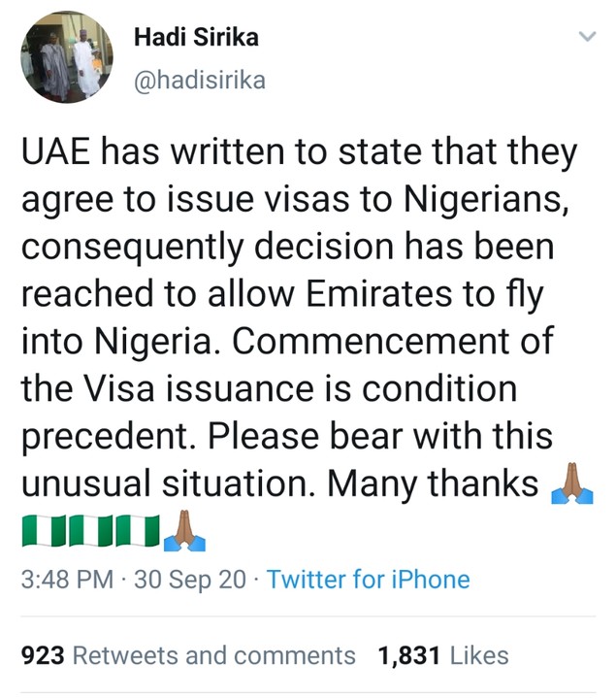Viewport: 616px width, 699px height.
Task: View the 1,831 Likes list
Action: (x=443, y=655)
